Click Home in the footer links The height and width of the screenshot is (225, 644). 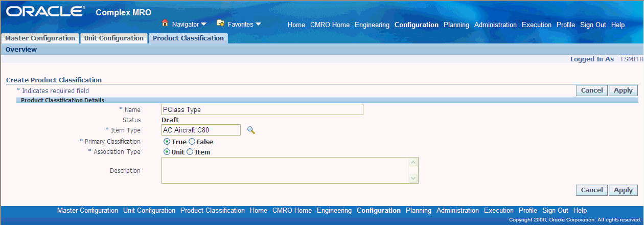point(259,211)
